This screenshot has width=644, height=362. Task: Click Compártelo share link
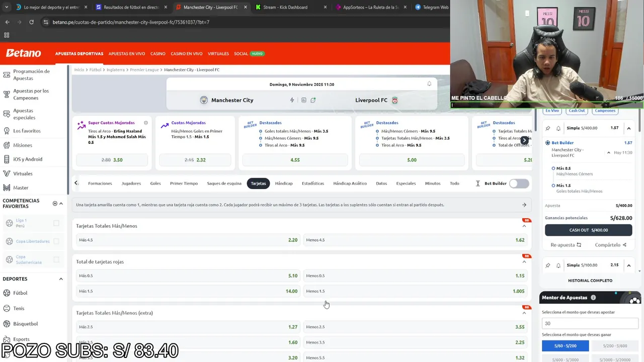pyautogui.click(x=611, y=245)
